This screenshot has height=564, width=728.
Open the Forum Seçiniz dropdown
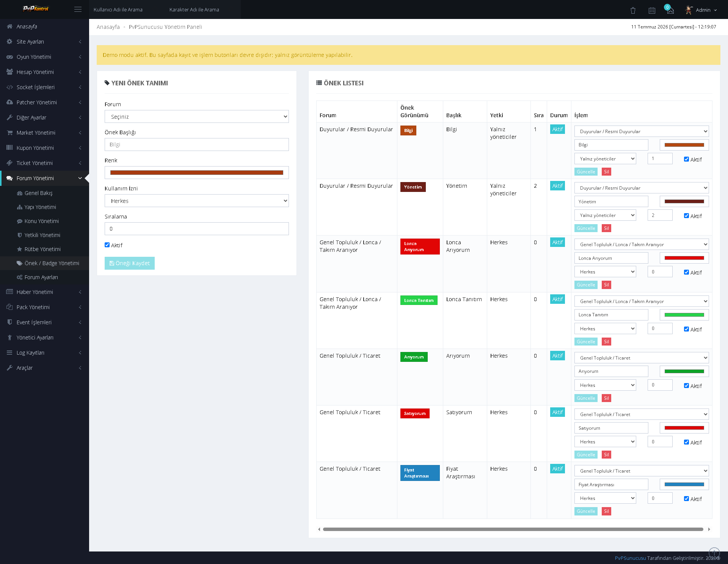point(196,117)
